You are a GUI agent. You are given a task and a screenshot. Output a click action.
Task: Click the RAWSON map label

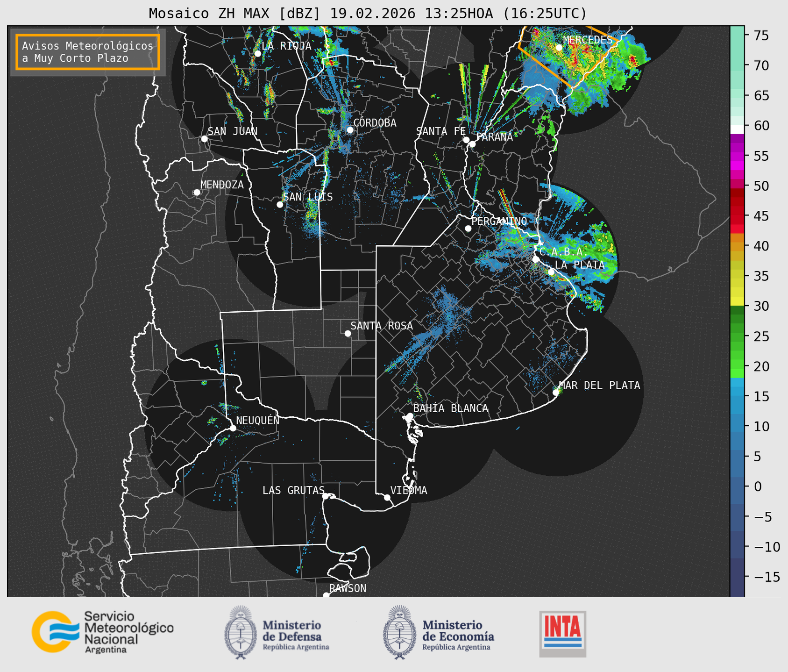[x=348, y=588]
